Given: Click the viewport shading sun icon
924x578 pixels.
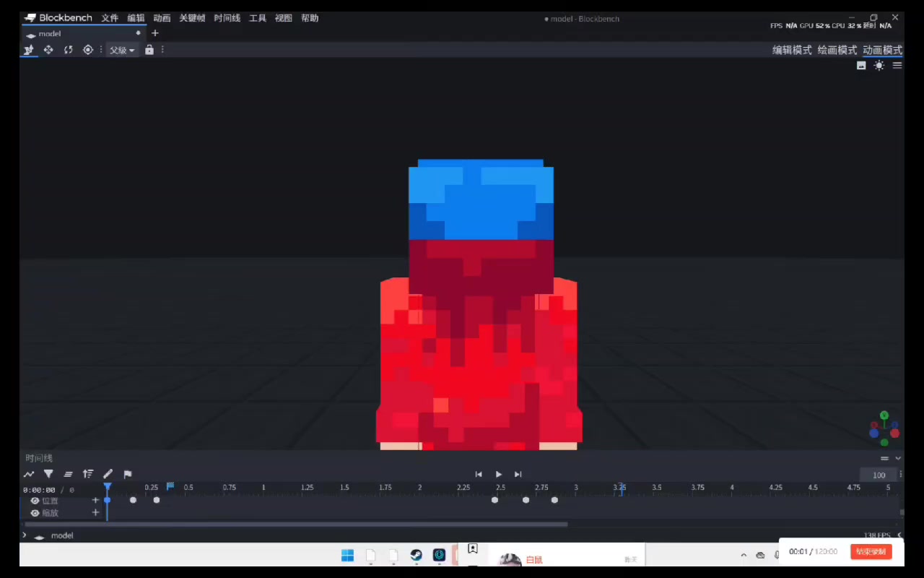Looking at the screenshot, I should [x=879, y=65].
